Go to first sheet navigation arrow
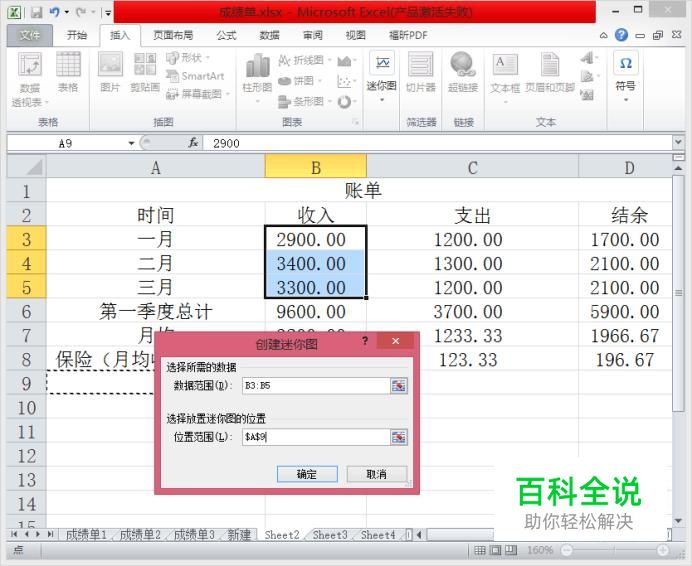Viewport: 692px width, 566px height. pos(14,534)
